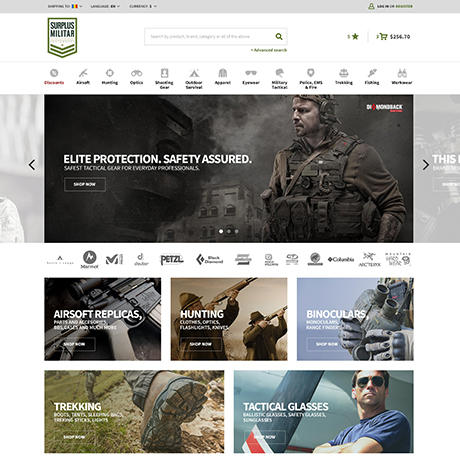This screenshot has height=460, width=460.
Task: Open the Airsoft category icon
Action: pos(83,73)
